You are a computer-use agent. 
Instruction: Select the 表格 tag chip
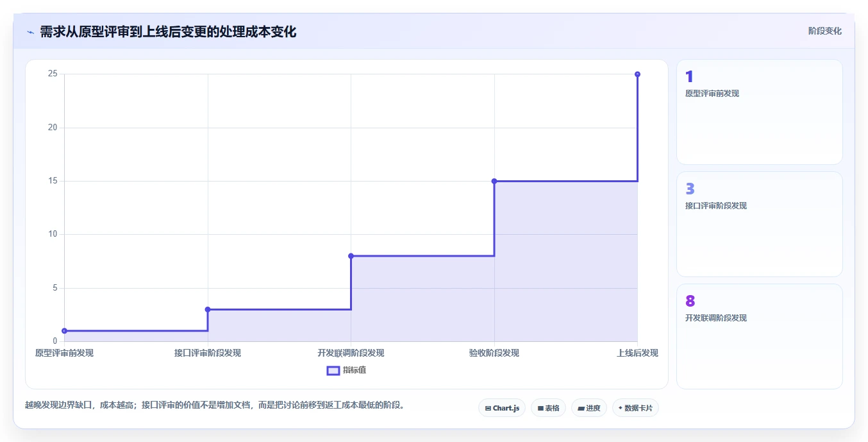tap(548, 408)
